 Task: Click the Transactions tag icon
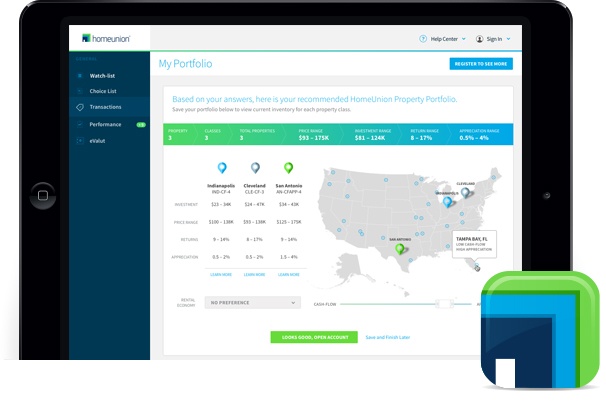(x=80, y=107)
